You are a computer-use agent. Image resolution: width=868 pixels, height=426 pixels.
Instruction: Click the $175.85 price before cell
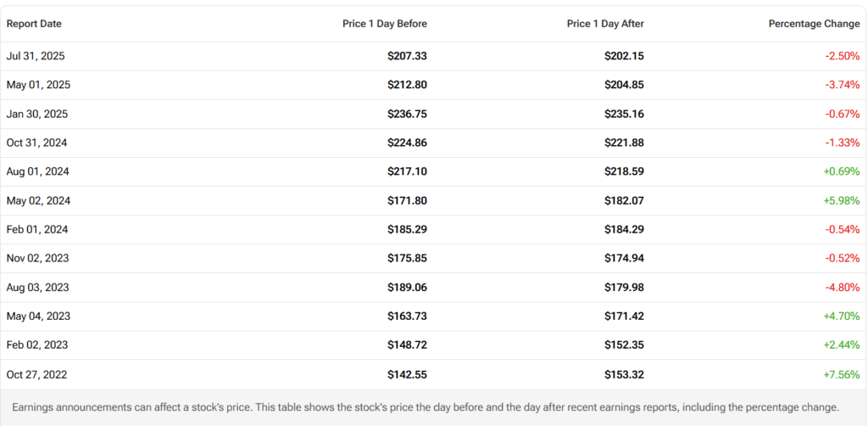pos(407,258)
